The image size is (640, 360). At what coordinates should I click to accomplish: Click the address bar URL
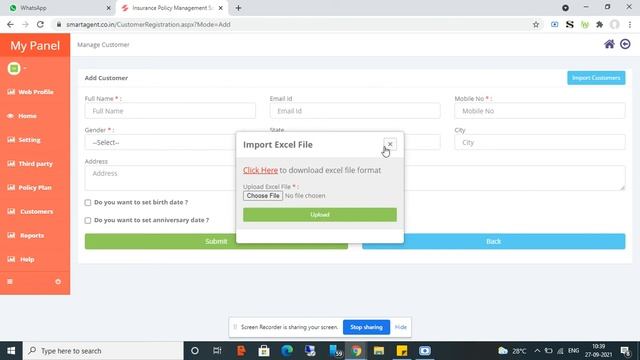pos(148,24)
